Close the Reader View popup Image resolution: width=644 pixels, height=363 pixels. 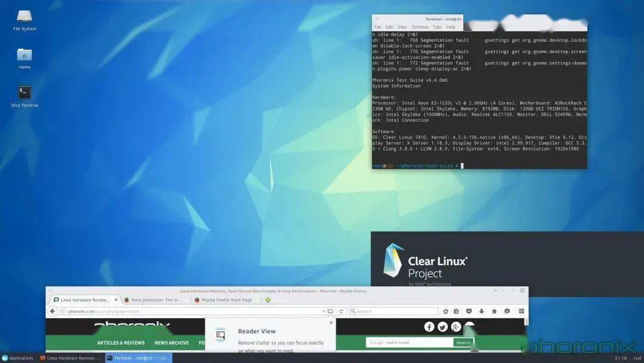(331, 323)
